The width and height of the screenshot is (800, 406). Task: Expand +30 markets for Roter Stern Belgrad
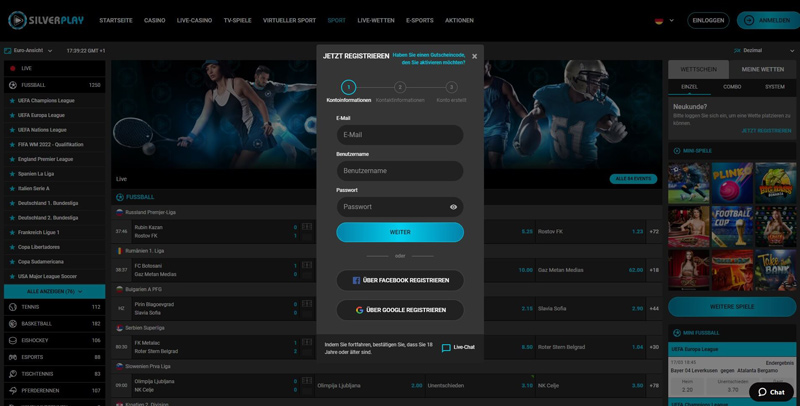tap(654, 347)
